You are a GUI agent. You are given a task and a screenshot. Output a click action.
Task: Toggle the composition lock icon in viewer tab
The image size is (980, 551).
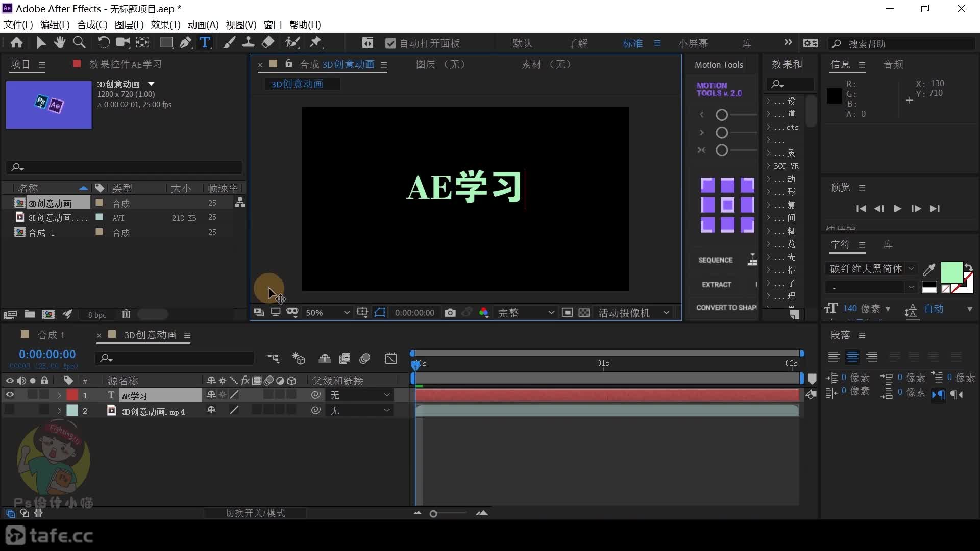pyautogui.click(x=288, y=64)
